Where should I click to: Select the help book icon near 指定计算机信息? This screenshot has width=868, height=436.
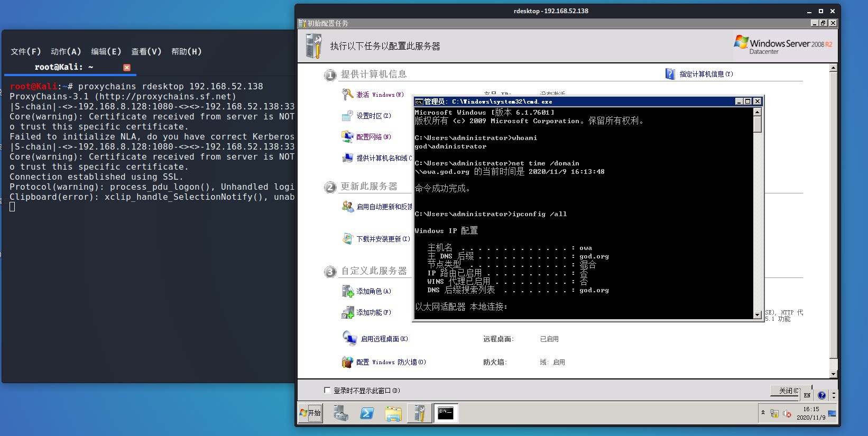670,74
